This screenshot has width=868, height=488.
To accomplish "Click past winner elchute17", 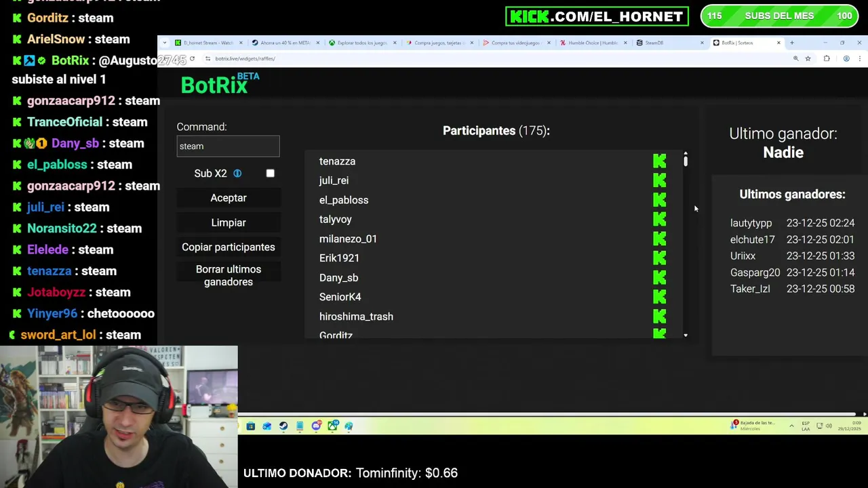I will click(752, 239).
